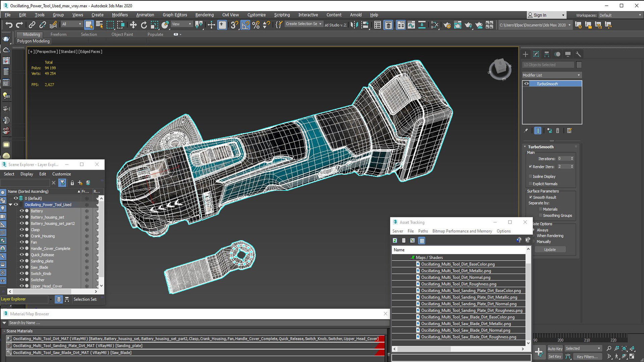Toggle the Smooth Result checkbox
Screen dimensions: 644x362
click(x=531, y=197)
